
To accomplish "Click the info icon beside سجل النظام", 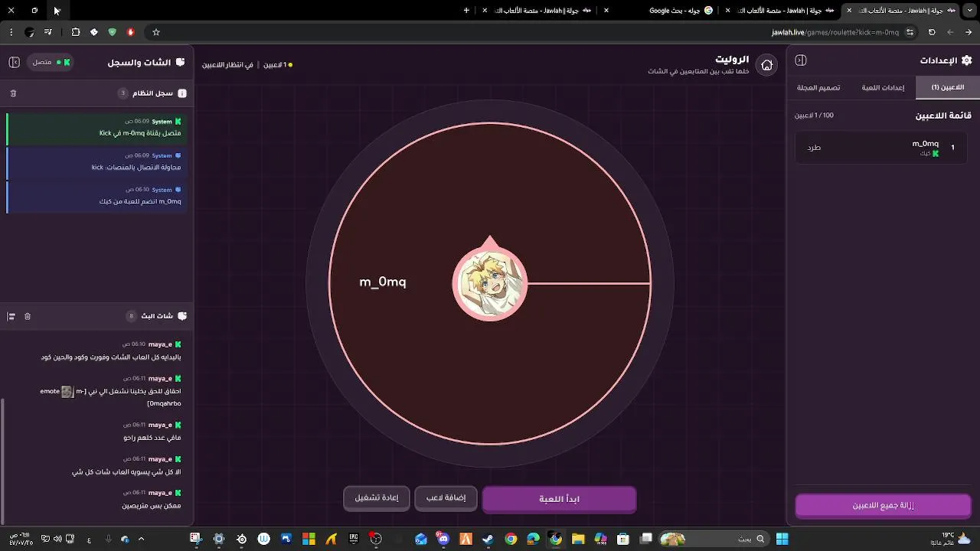I will (182, 93).
